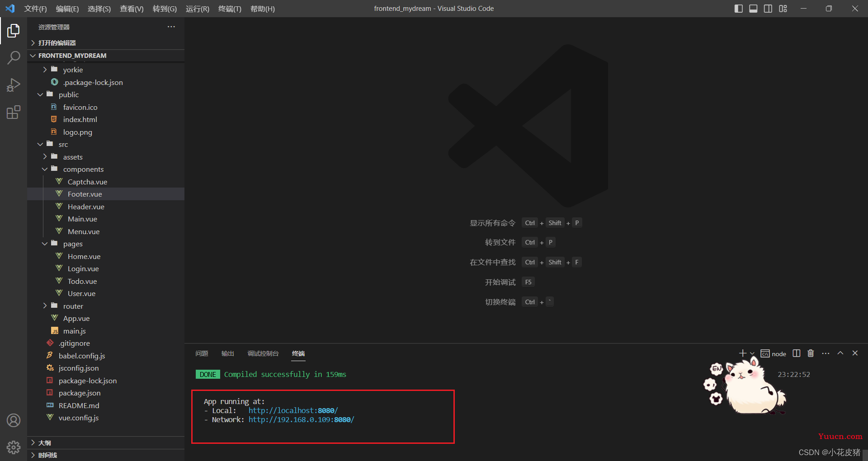
Task: Open vue.config.js file
Action: (x=106, y=418)
